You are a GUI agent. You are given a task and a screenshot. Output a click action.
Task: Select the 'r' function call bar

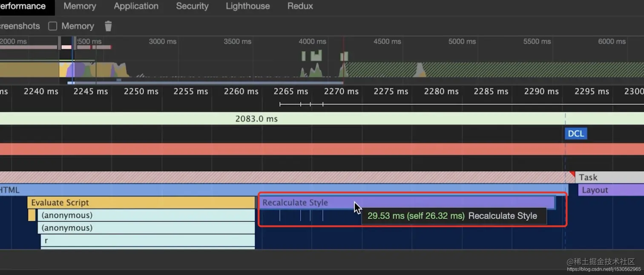[148, 240]
